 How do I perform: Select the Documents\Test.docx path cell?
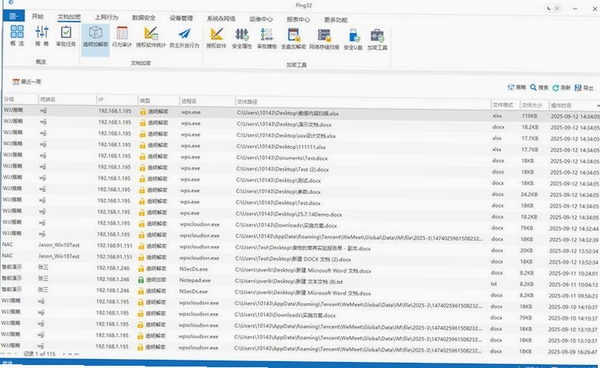282,158
